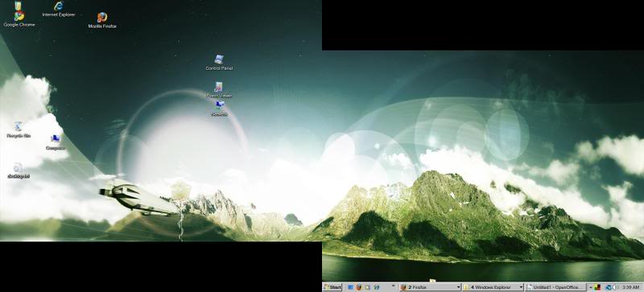
Task: Select the Control Panel desktop icon
Action: [219, 63]
